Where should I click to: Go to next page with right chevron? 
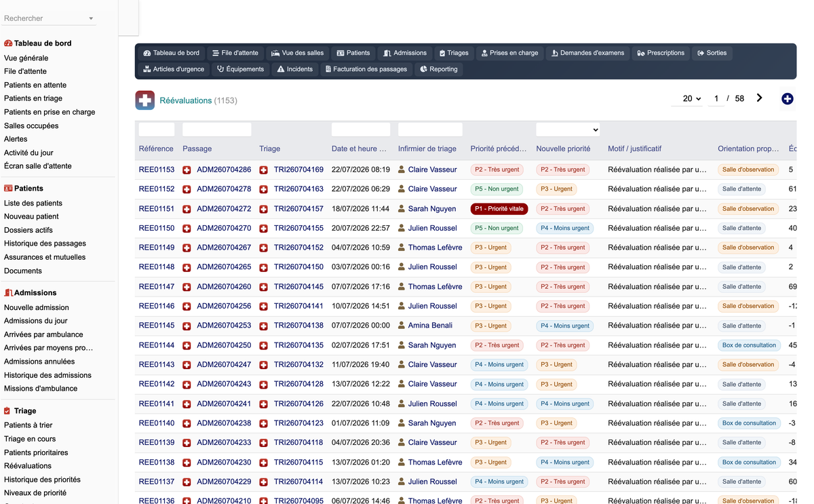pyautogui.click(x=760, y=98)
